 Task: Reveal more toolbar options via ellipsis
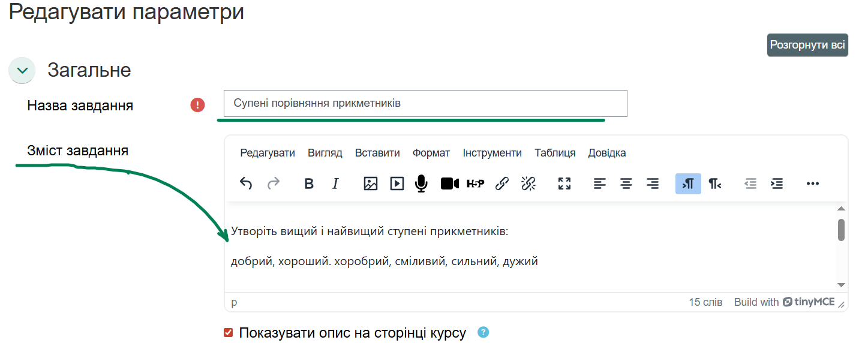[812, 183]
